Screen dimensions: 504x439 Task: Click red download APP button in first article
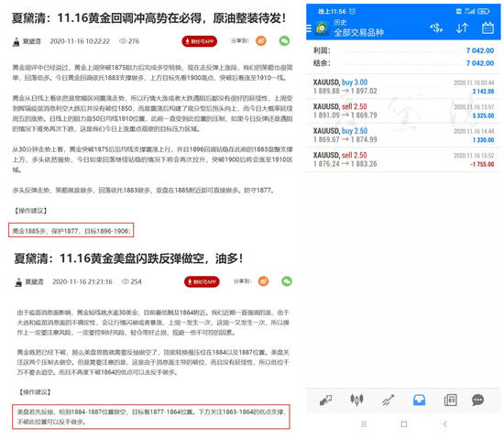tap(199, 41)
